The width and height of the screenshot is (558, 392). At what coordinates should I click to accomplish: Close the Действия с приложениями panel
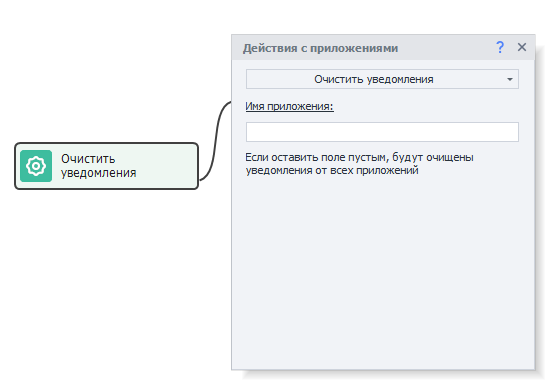tap(522, 47)
